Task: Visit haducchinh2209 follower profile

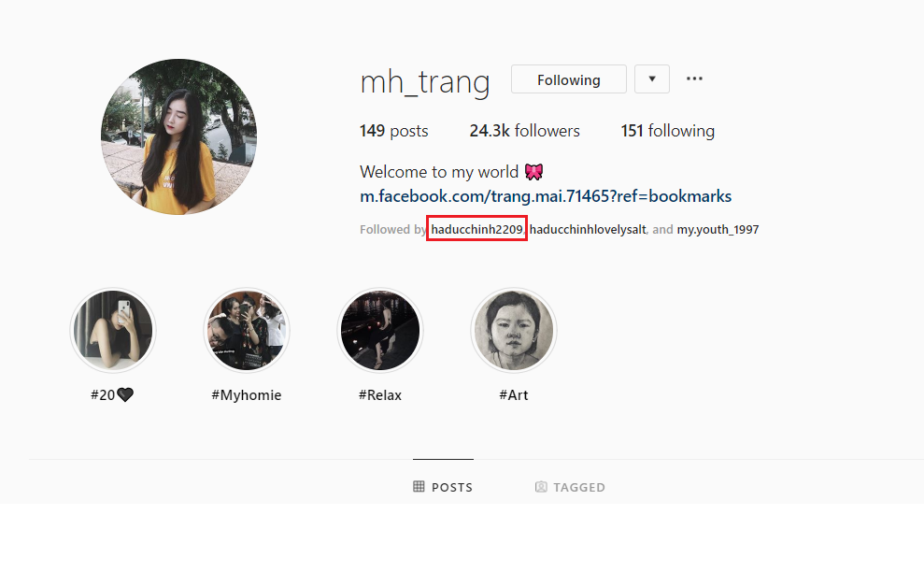Action: coord(476,229)
